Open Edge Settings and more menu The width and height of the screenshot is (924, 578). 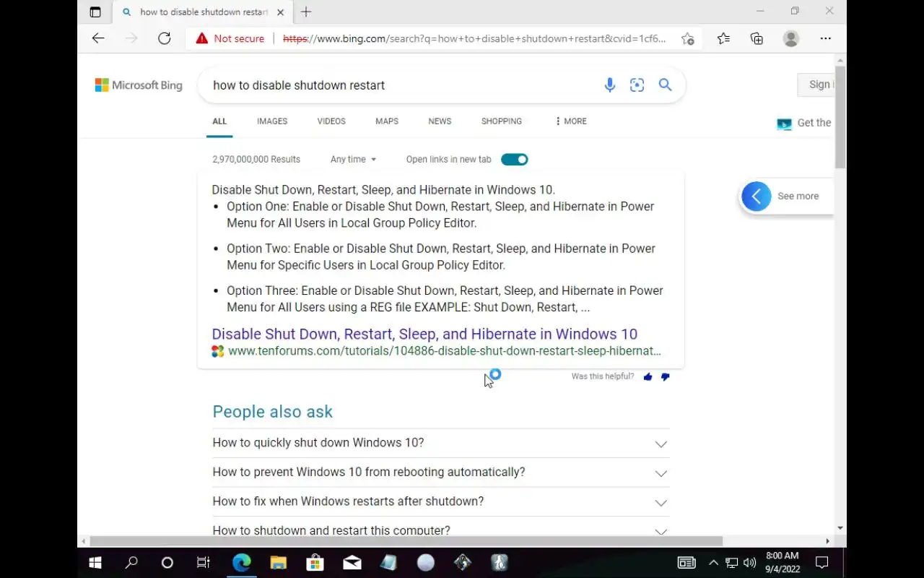point(826,38)
